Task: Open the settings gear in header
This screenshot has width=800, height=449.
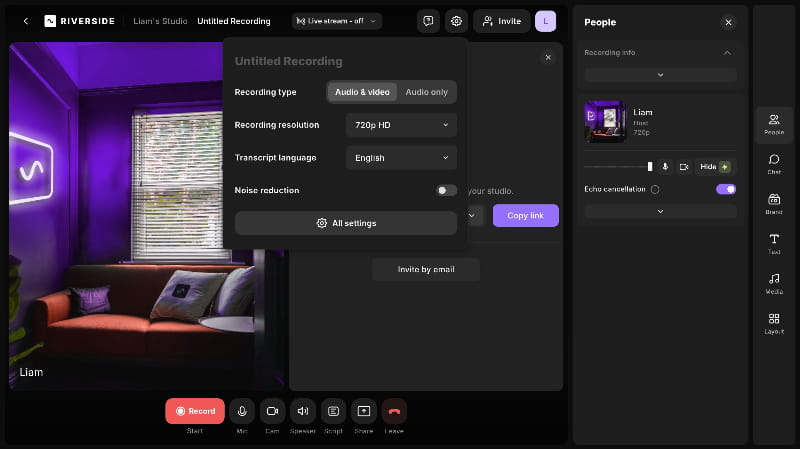Action: (456, 21)
